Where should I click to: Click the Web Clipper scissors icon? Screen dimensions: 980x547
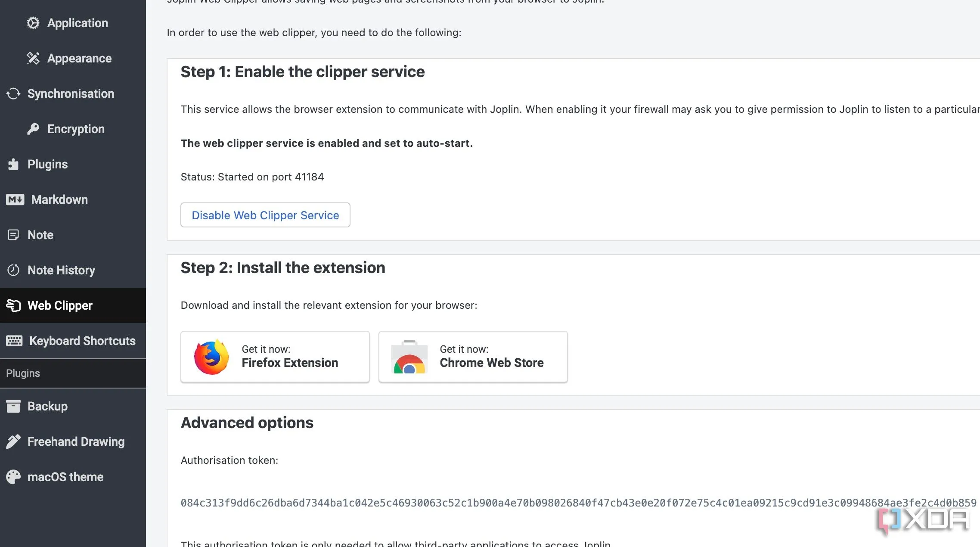pyautogui.click(x=13, y=305)
